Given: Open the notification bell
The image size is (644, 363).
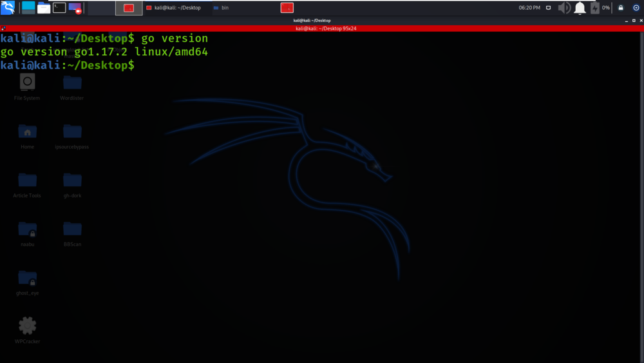Looking at the screenshot, I should (580, 8).
